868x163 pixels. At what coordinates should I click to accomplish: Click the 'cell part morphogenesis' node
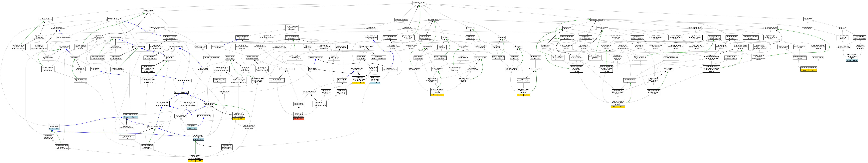[x=212, y=58]
